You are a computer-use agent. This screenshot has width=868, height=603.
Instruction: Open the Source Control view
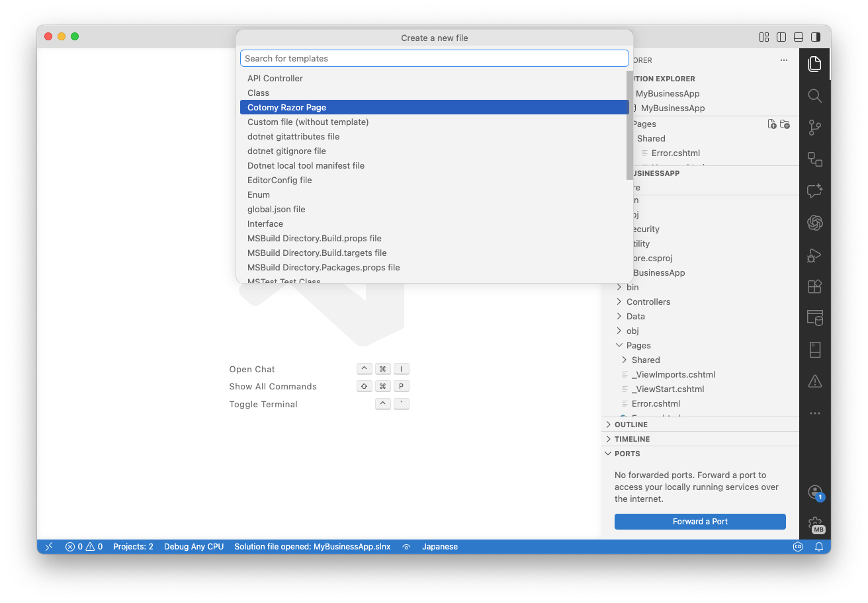(814, 127)
